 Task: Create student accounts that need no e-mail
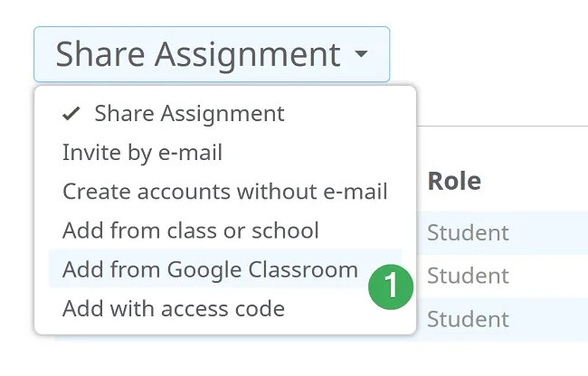pos(224,192)
